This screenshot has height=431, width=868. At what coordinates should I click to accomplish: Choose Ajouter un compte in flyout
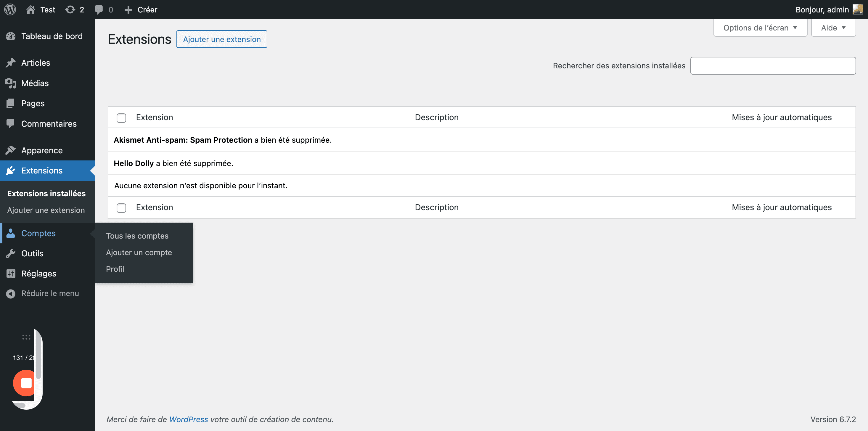[x=139, y=253]
